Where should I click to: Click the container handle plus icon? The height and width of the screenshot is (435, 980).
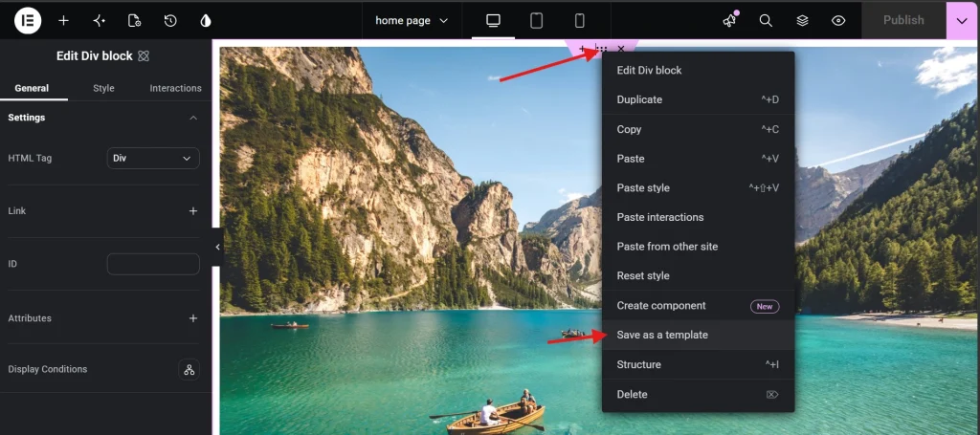click(583, 48)
